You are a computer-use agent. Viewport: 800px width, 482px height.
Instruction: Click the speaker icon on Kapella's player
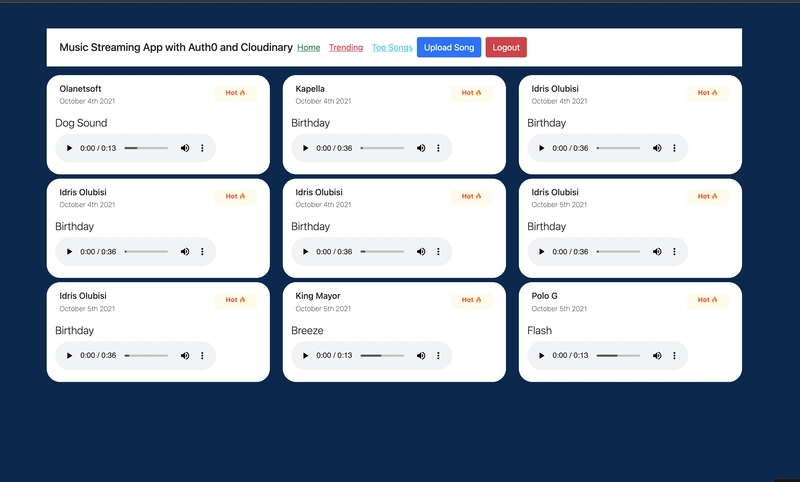(x=421, y=148)
